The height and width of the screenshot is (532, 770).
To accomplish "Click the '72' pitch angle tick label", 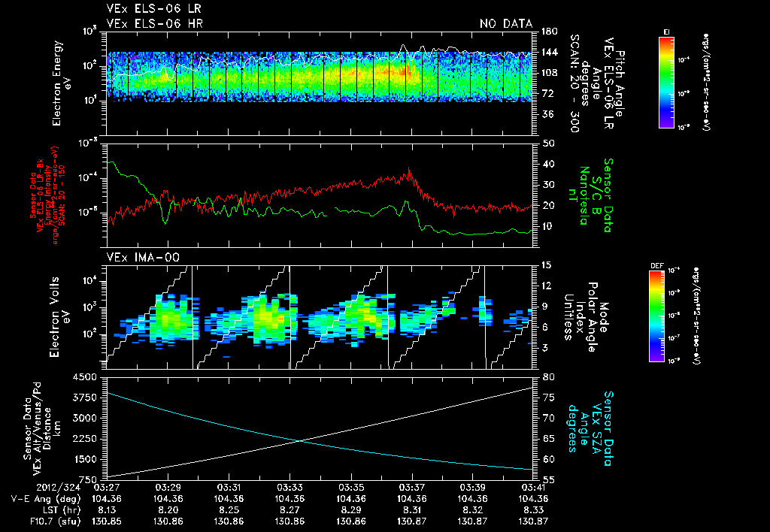I will [x=547, y=93].
